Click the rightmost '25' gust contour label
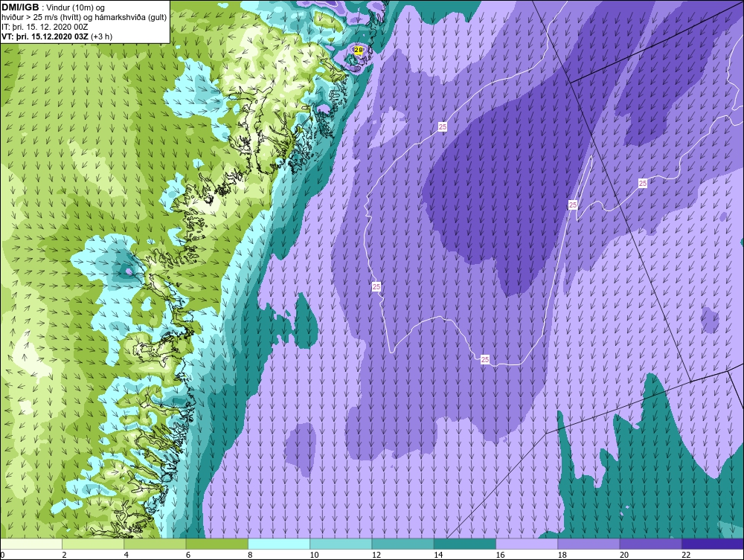 click(x=643, y=183)
